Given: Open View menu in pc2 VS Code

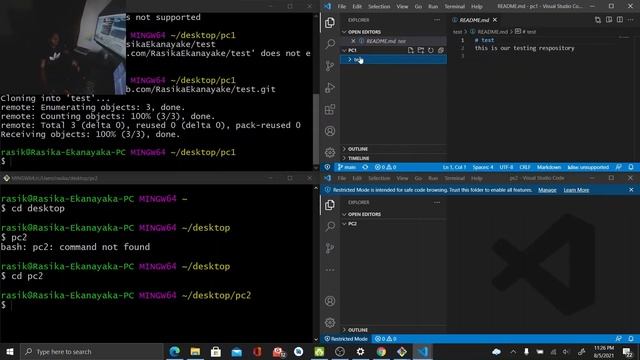Looking at the screenshot, I should pos(402,178).
